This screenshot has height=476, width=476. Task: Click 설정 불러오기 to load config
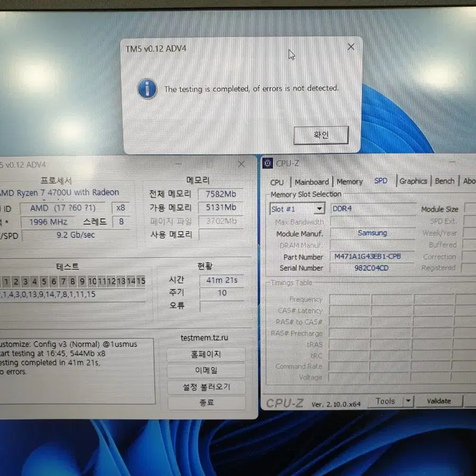(206, 387)
